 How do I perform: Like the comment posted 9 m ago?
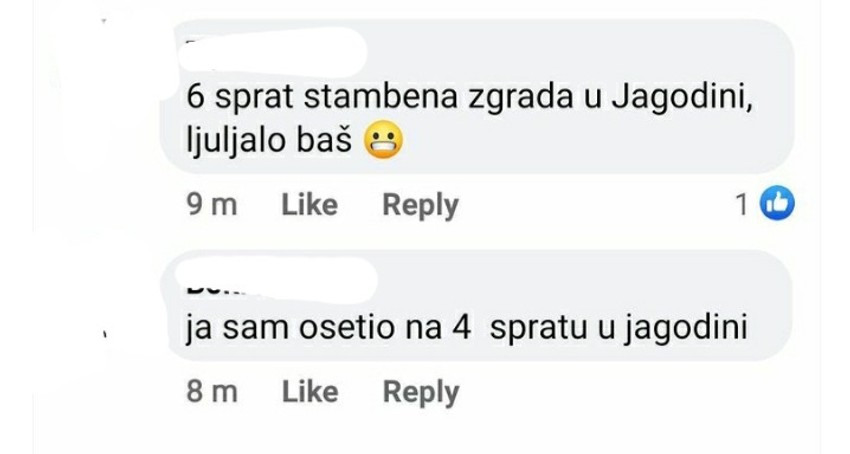tap(310, 205)
